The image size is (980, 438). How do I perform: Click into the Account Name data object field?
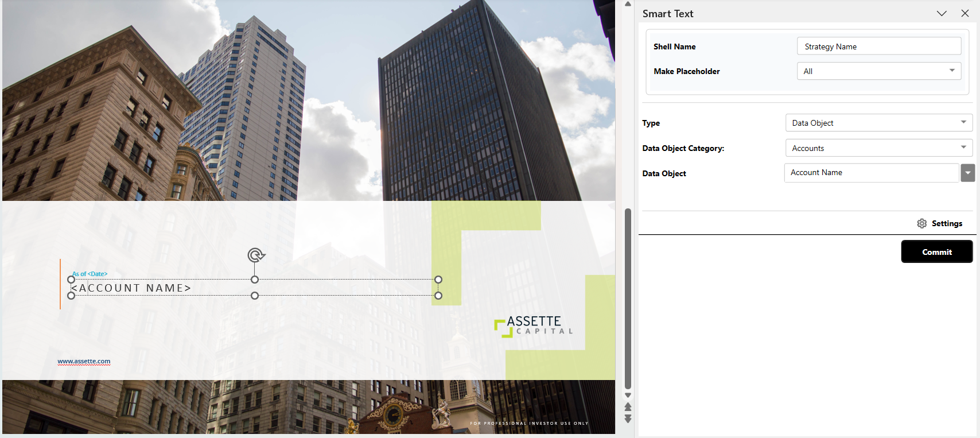tap(872, 173)
